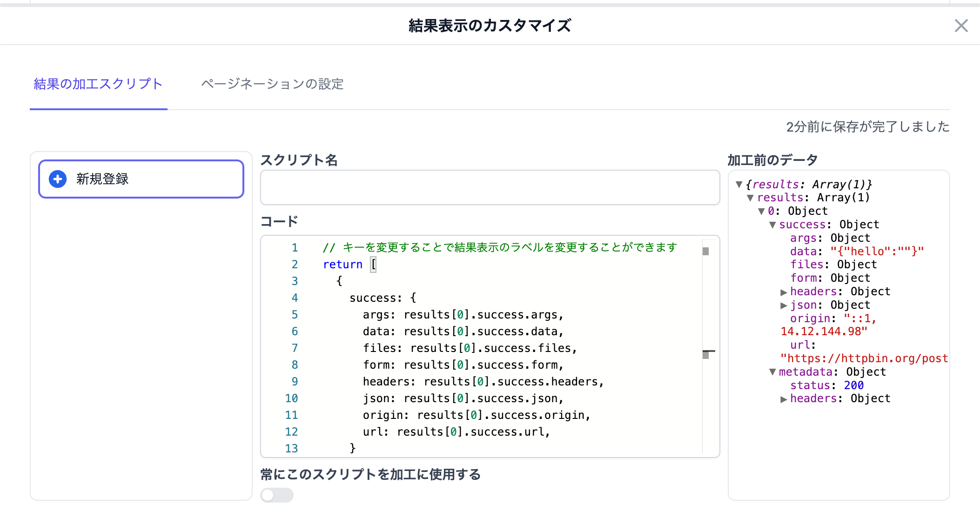This screenshot has width=980, height=517.
Task: Click the origin: "::1, value row
Action: (833, 318)
